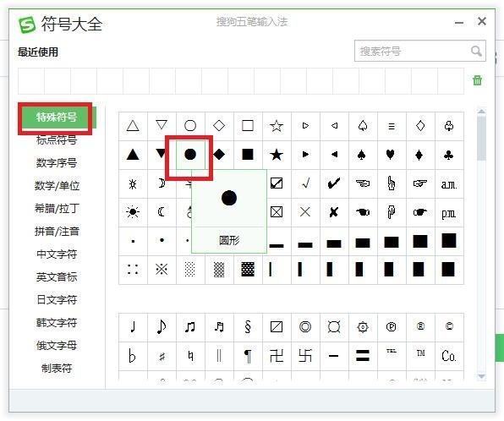
Task: Show the 中文字符 category
Action: pyautogui.click(x=57, y=254)
